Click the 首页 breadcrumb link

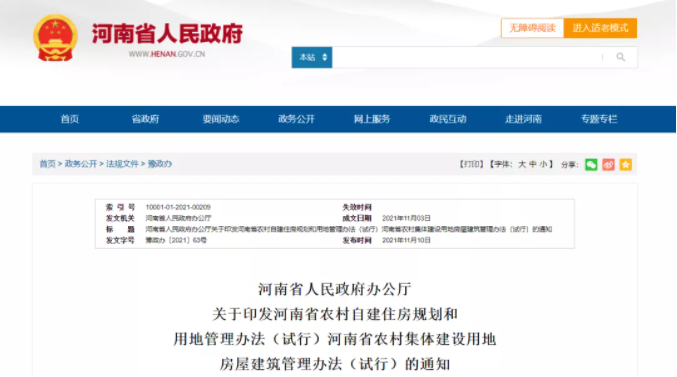(x=47, y=164)
